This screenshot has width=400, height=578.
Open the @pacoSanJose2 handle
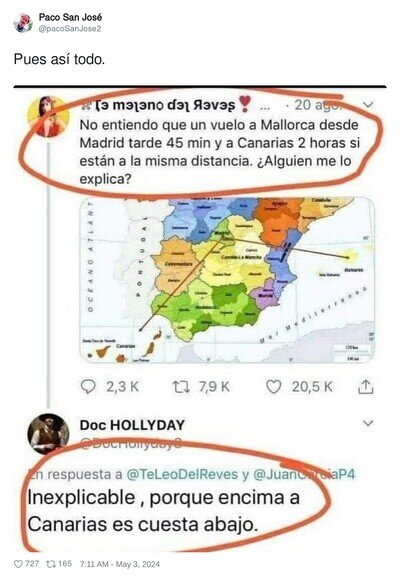[70, 29]
